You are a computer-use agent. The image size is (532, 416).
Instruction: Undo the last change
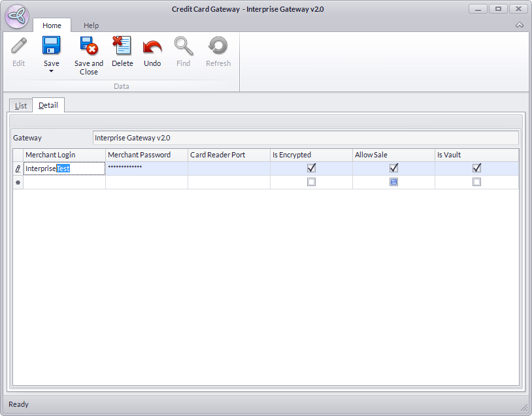pos(152,46)
